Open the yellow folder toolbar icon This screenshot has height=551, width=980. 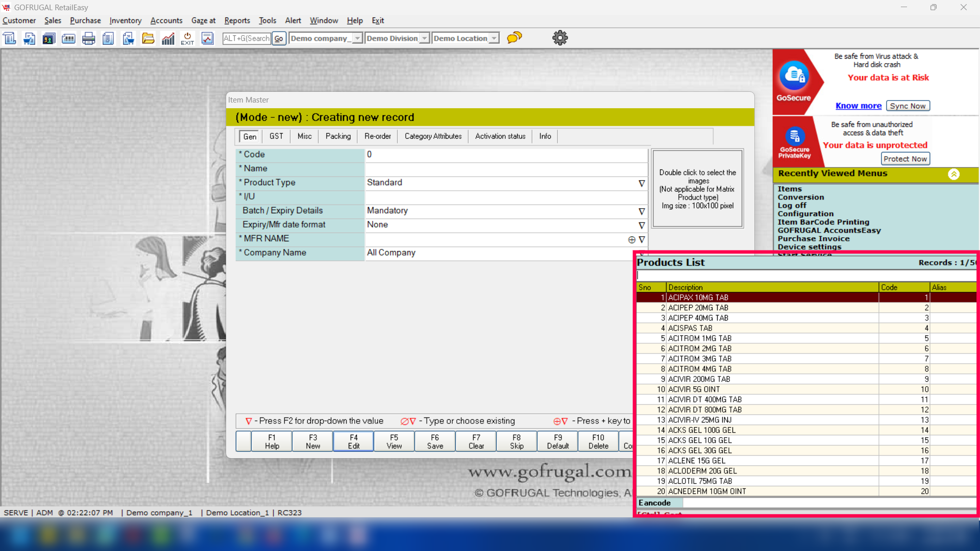(x=148, y=38)
